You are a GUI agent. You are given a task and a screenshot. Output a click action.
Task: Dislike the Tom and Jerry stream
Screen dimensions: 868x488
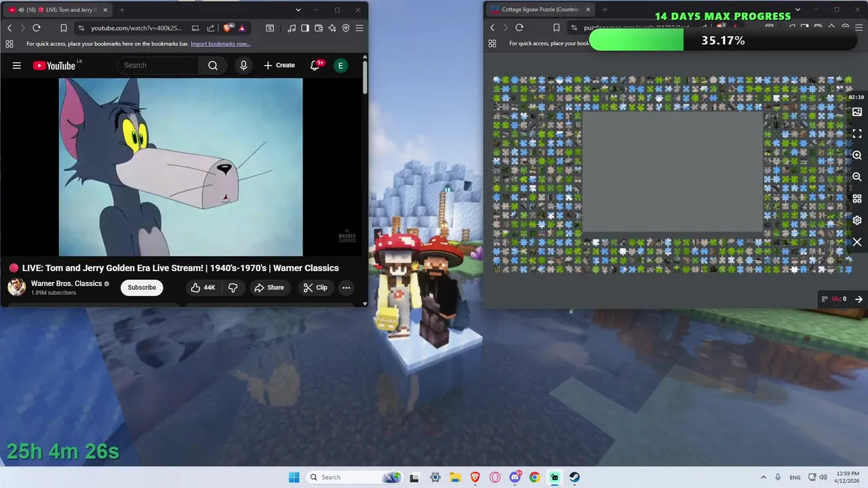coord(233,287)
